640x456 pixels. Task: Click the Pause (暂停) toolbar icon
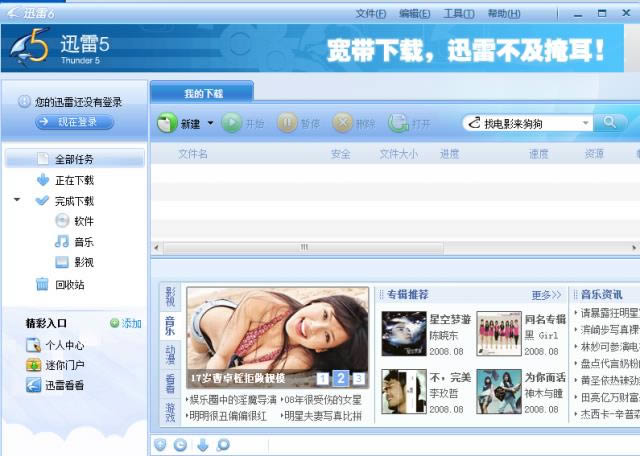click(x=287, y=122)
